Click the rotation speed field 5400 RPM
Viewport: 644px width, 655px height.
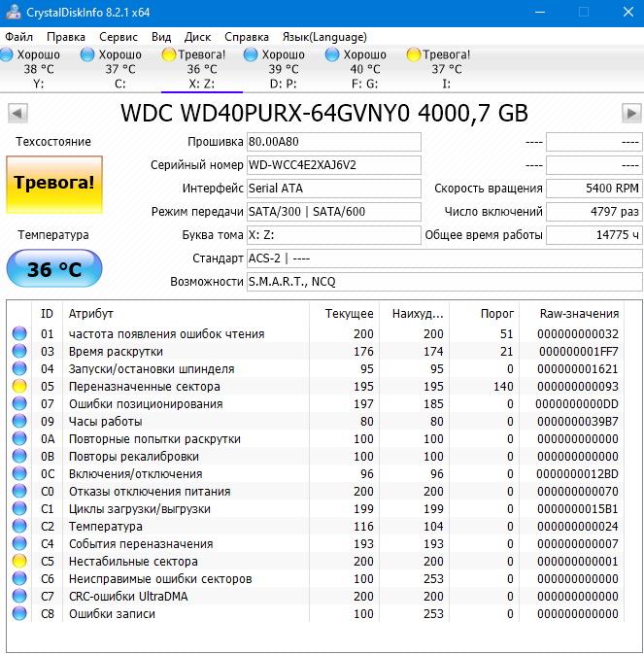(x=594, y=189)
